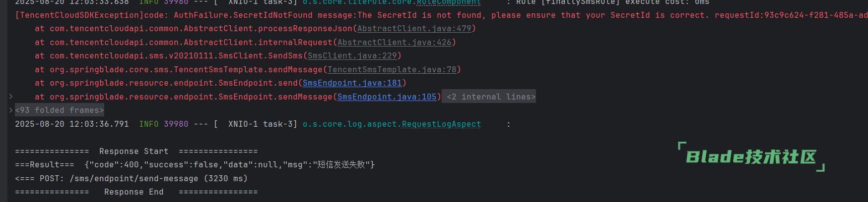Select the POST /sms/endpoint/send-message line
The width and height of the screenshot is (868, 202).
[131, 179]
